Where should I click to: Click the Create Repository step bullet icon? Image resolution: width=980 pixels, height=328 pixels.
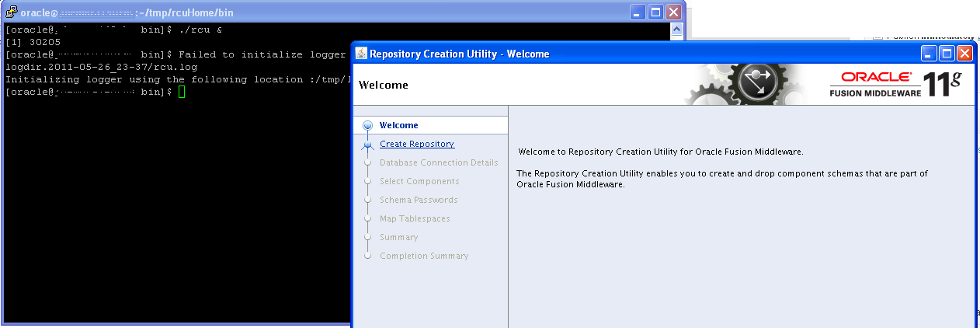367,145
